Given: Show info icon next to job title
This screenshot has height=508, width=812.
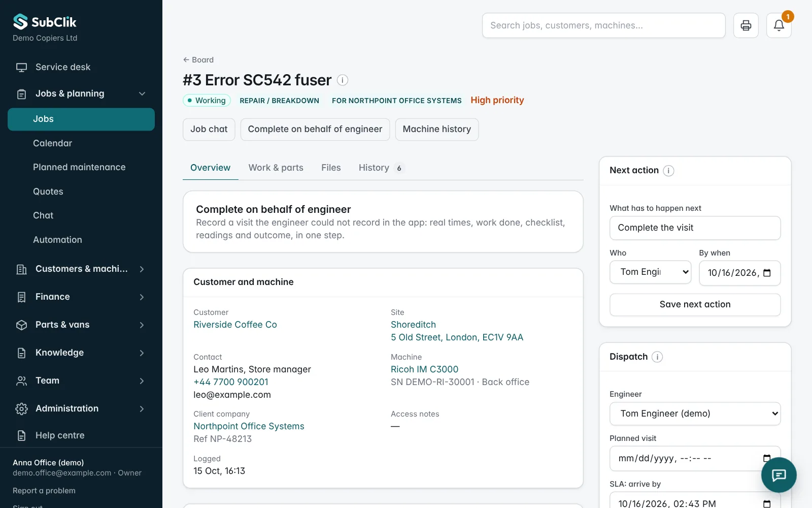Looking at the screenshot, I should click(343, 80).
